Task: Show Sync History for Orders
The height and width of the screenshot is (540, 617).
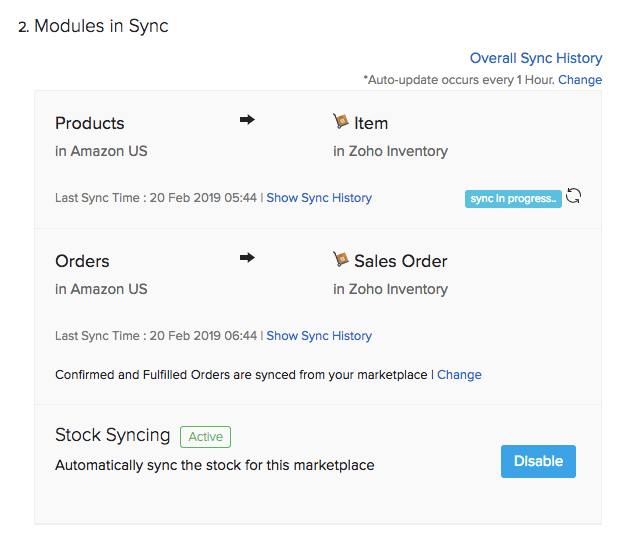Action: click(x=319, y=336)
